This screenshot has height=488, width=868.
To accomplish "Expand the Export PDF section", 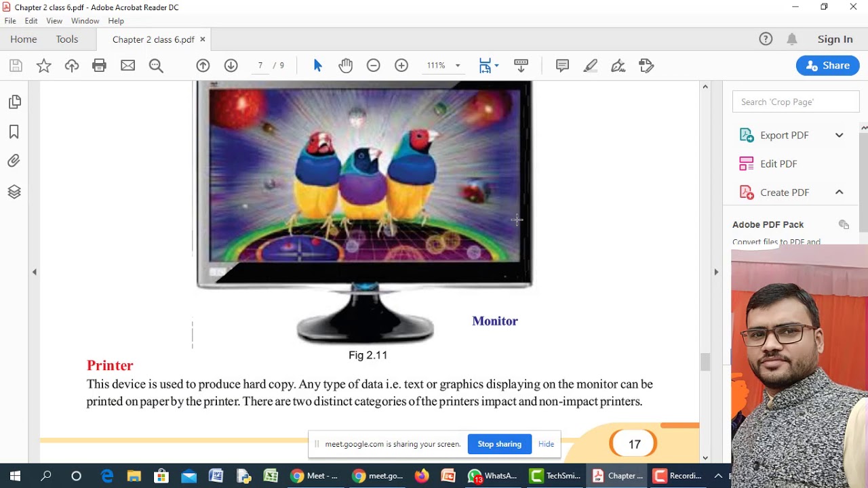I will [839, 136].
